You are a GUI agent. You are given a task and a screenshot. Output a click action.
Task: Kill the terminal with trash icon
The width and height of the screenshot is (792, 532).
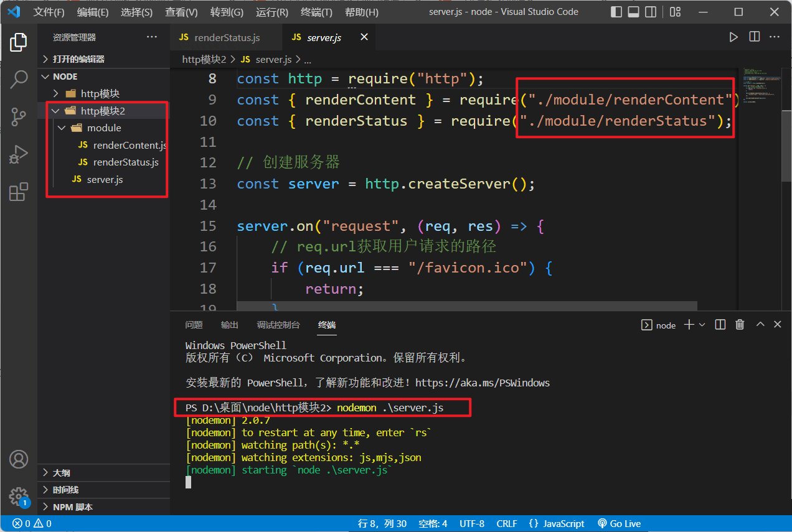740,324
